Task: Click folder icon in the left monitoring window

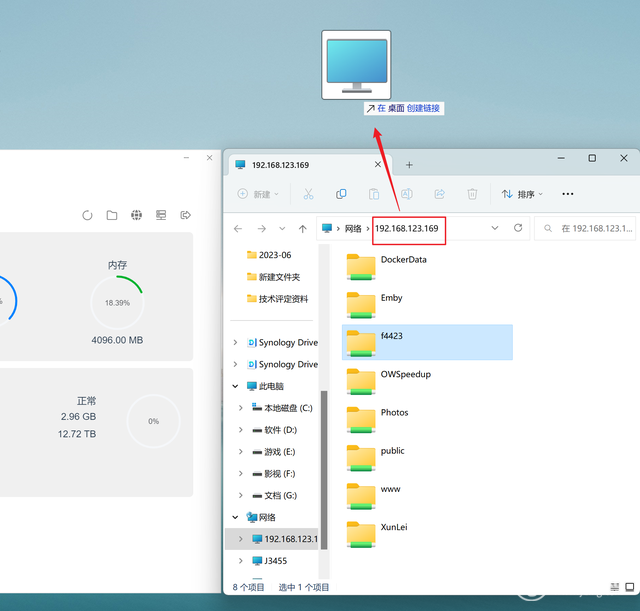Action: tap(112, 215)
